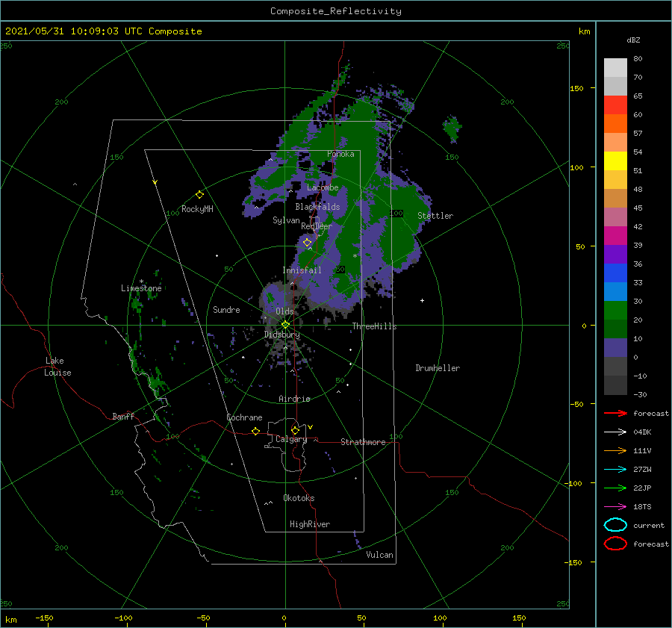Select the 80 dBZ light gray swatch
672x628 pixels.
point(615,68)
